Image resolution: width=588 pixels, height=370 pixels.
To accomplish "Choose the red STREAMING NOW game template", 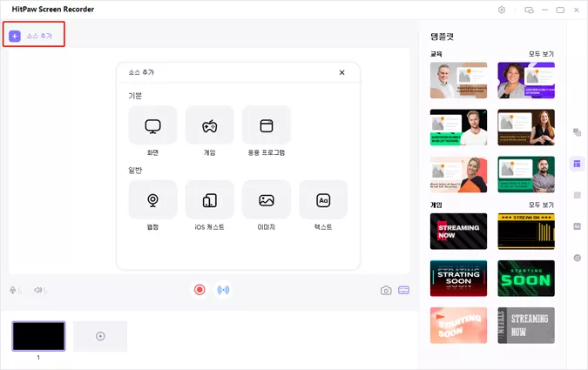I will click(x=458, y=231).
